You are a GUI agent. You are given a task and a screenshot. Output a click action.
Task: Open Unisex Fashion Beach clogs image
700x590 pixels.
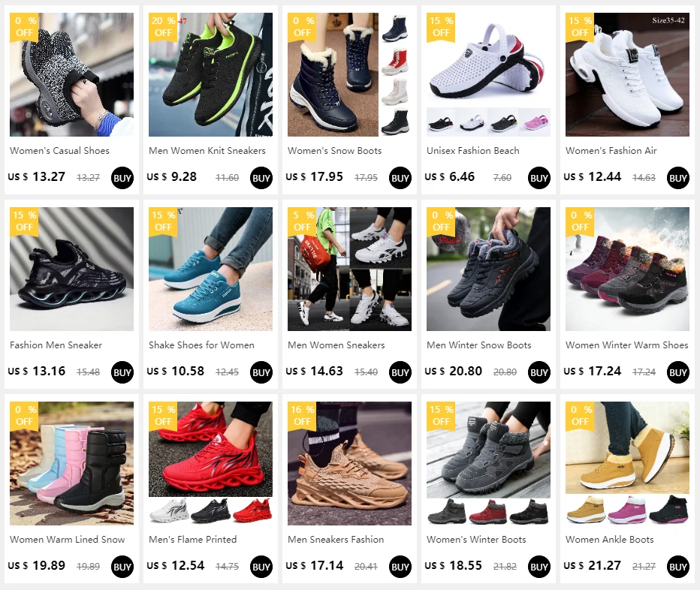(488, 74)
